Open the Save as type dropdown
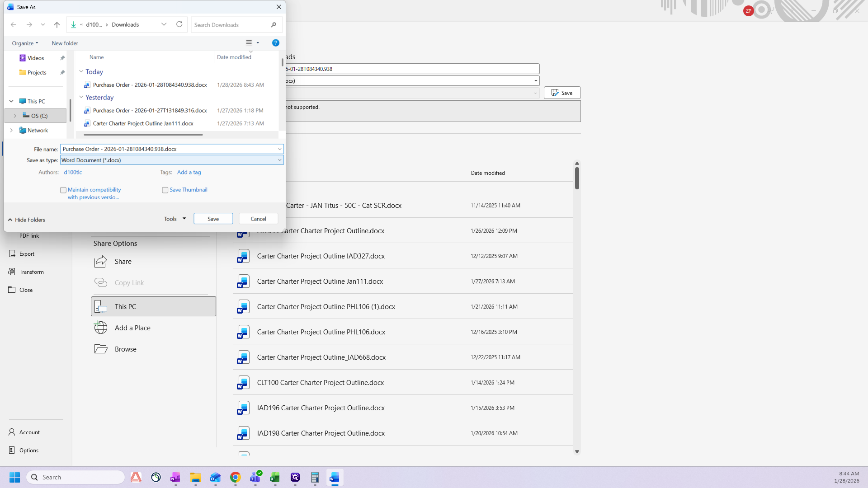868x488 pixels. tap(172, 160)
